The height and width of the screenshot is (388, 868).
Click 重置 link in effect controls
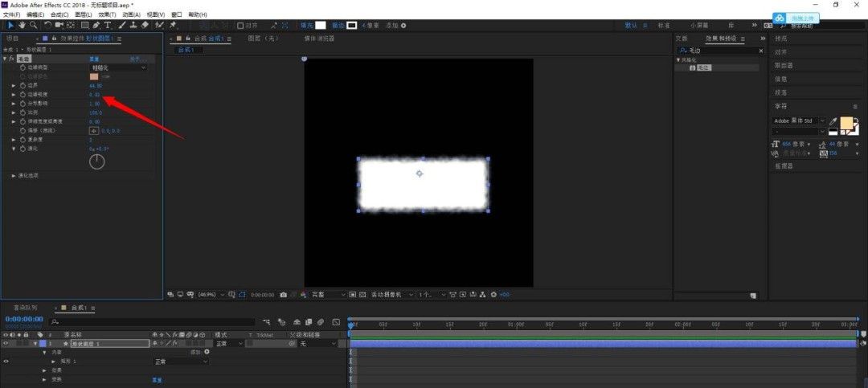pyautogui.click(x=94, y=59)
